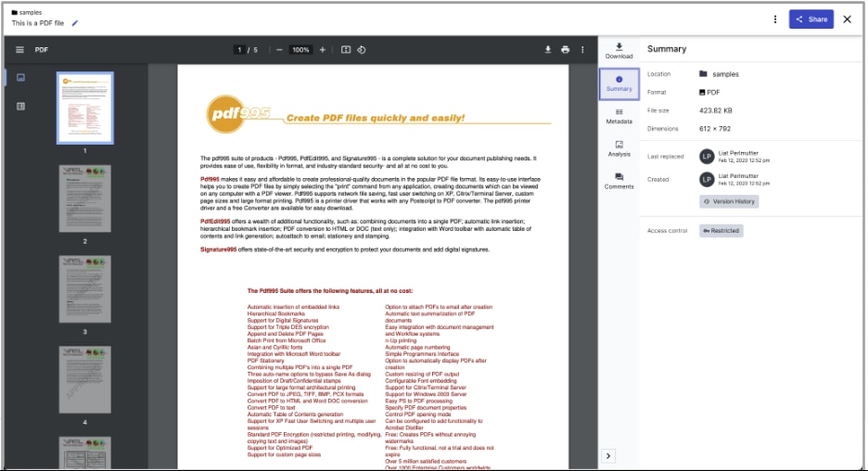Jump to page 4 thumbnail
The image size is (868, 471).
click(84, 380)
